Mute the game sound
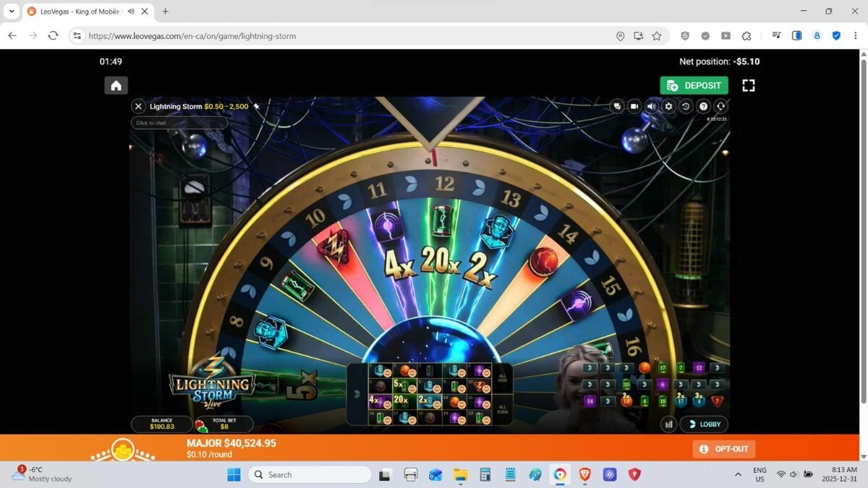Viewport: 868px width, 488px height. pyautogui.click(x=652, y=106)
